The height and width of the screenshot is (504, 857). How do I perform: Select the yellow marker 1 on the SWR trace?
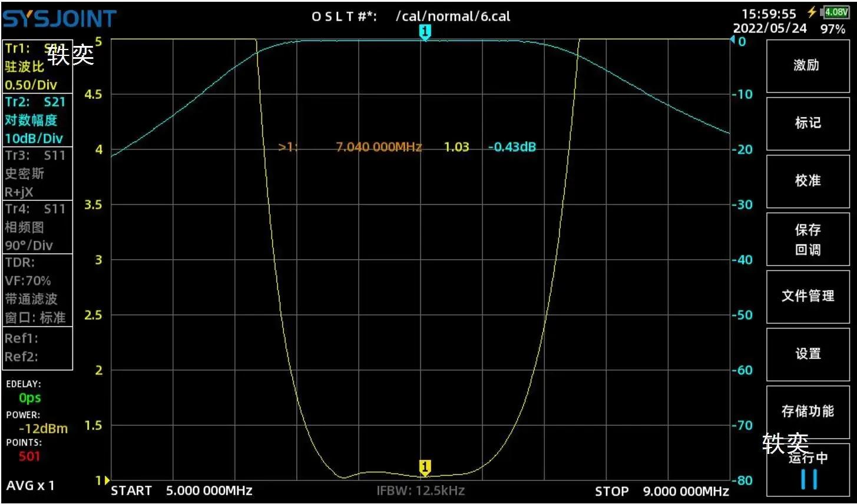425,468
